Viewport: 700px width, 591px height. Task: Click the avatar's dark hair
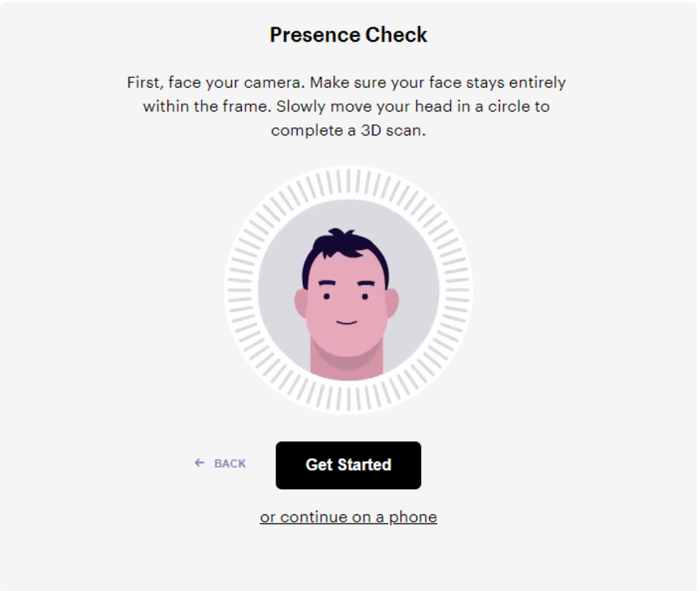(x=345, y=246)
